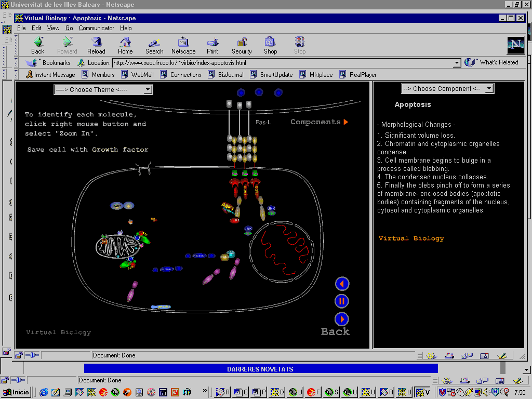
Task: Click the Inicio start button
Action: (x=17, y=392)
